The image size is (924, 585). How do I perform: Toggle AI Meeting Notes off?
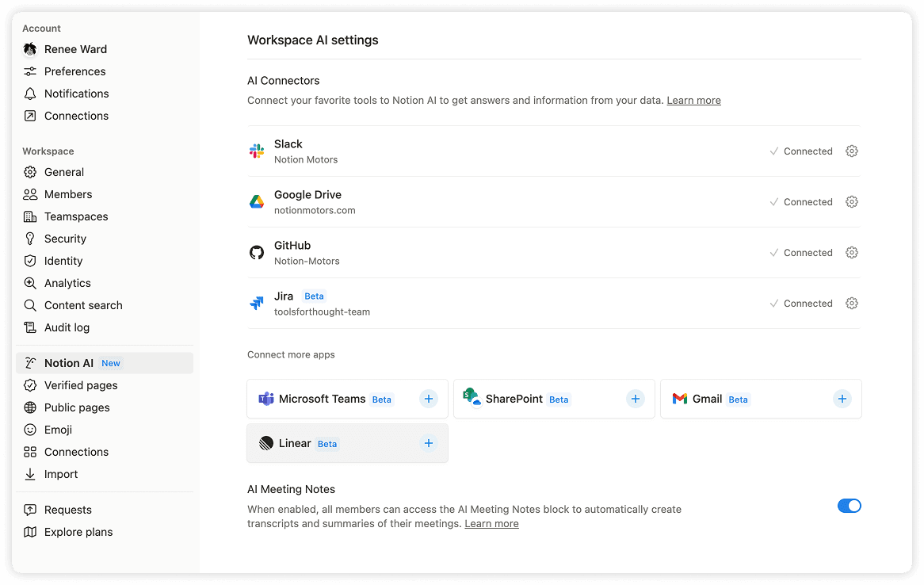850,506
